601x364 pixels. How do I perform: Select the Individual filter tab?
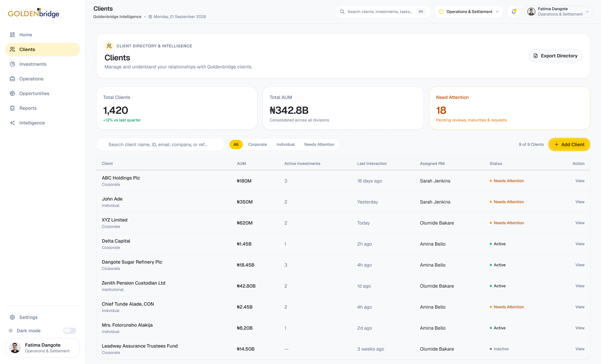(285, 144)
